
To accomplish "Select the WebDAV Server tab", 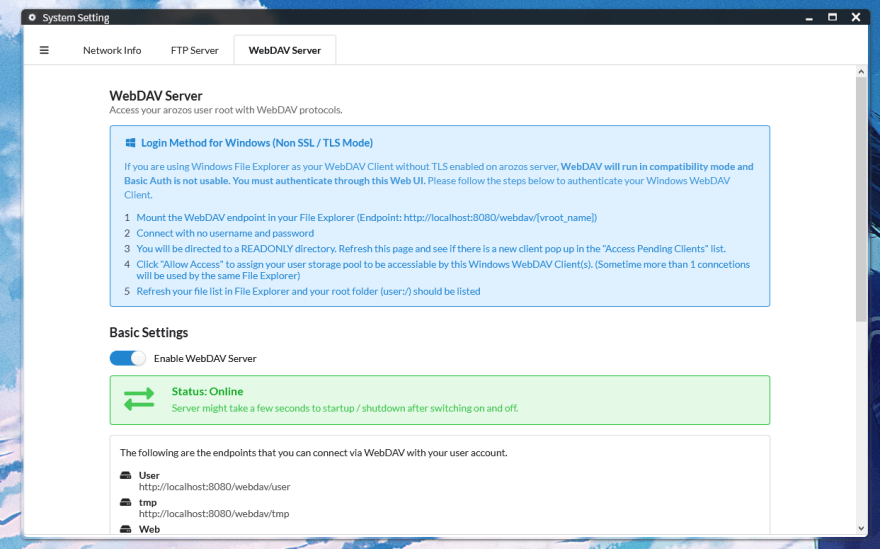I will 285,51.
